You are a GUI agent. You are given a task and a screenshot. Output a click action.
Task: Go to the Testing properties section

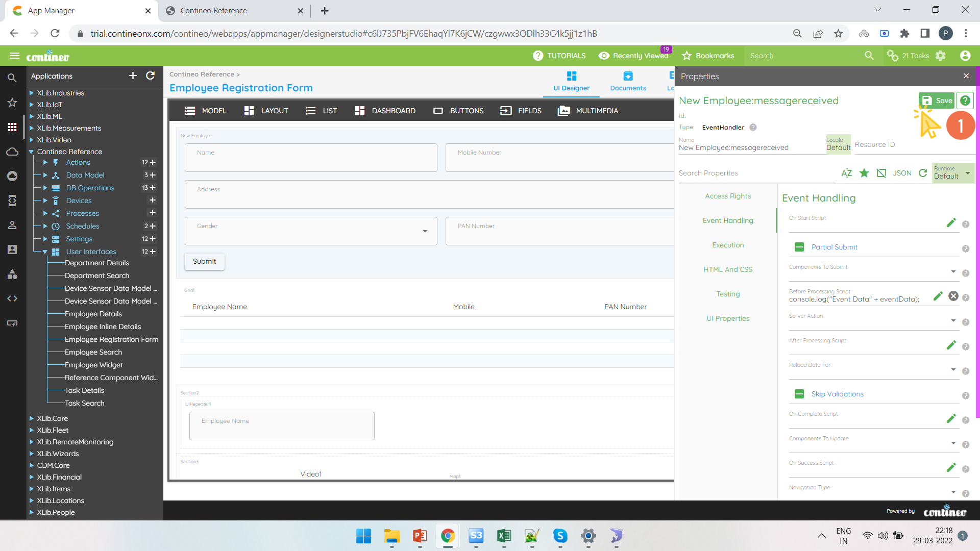[x=728, y=294]
